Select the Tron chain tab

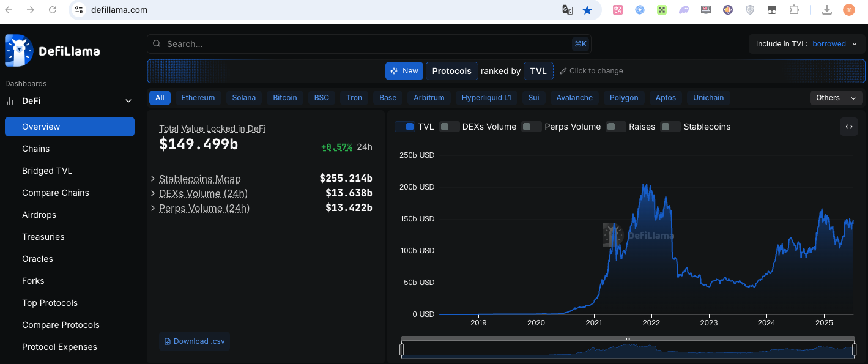click(x=354, y=98)
